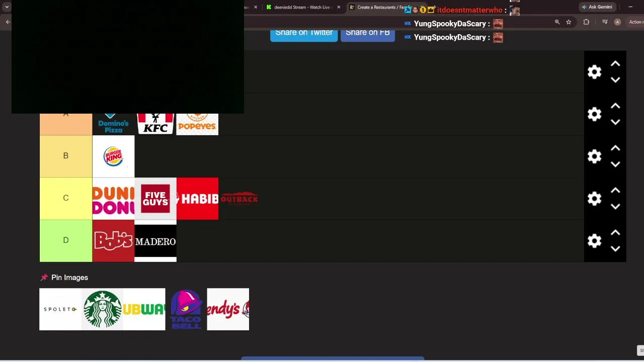
Task: Select the orange tier A label cell
Action: 66,124
